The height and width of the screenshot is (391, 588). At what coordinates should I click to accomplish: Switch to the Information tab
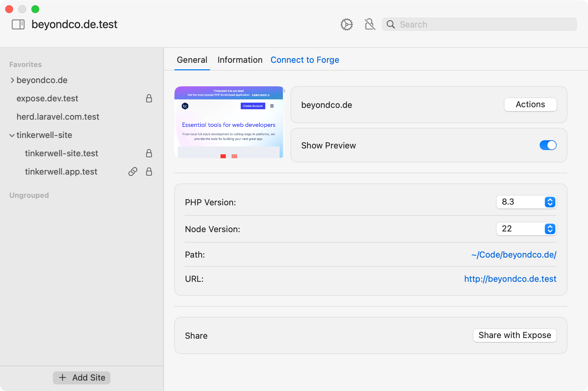click(x=240, y=60)
